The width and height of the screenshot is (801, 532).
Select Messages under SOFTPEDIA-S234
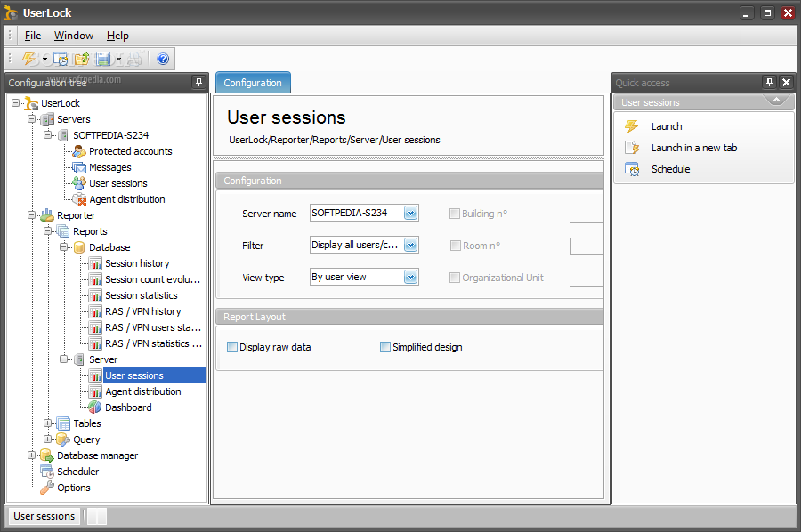point(109,167)
